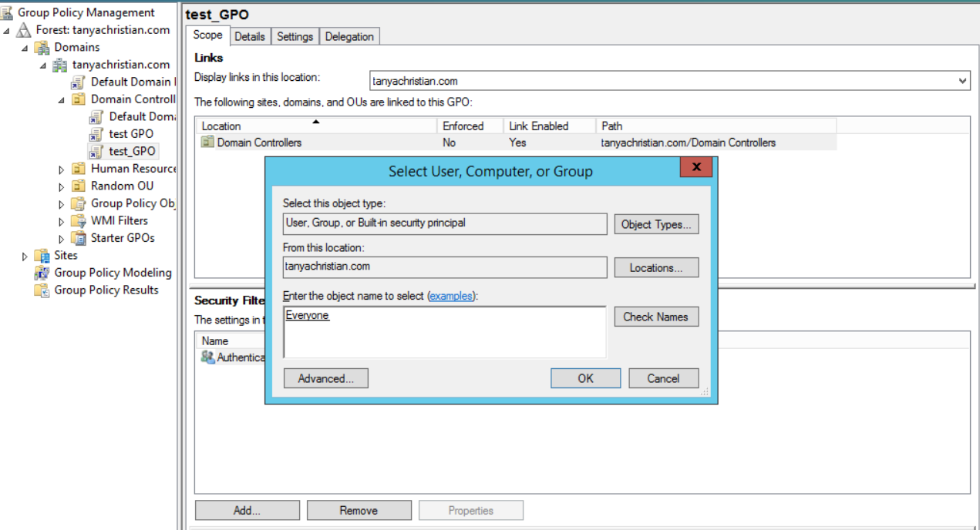Viewport: 980px width, 530px height.
Task: Collapse the tanyachristian.com domain node
Action: tap(43, 64)
